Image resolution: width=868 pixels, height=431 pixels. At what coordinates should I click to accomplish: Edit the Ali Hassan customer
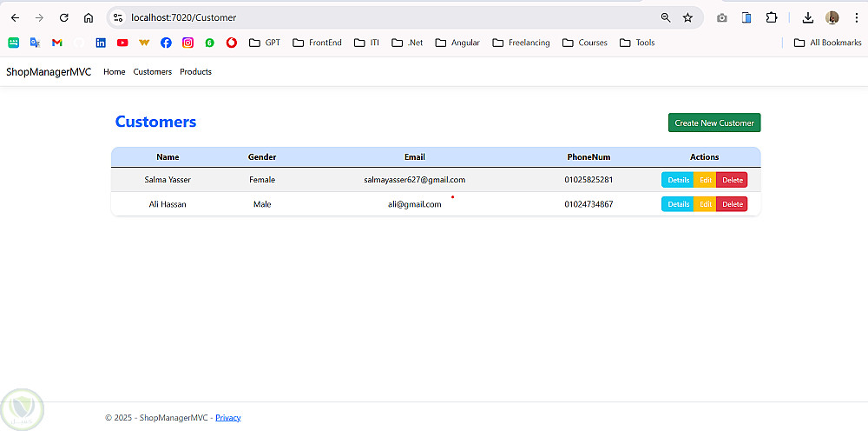tap(705, 204)
